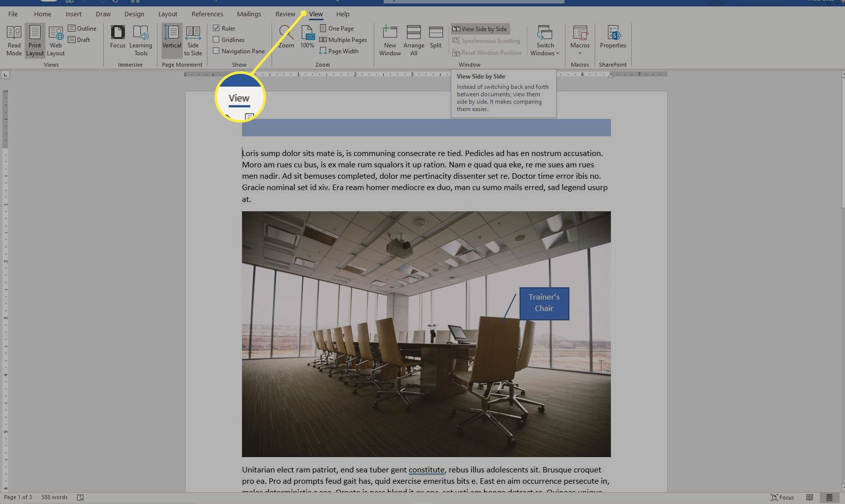The width and height of the screenshot is (845, 504).
Task: Switch to Read Mode view
Action: coord(14,40)
